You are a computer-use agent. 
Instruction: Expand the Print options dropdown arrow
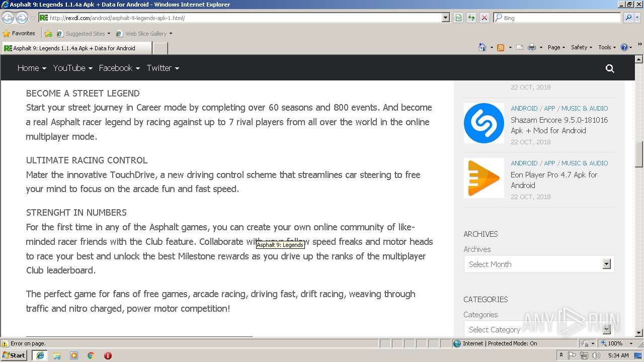click(x=541, y=47)
